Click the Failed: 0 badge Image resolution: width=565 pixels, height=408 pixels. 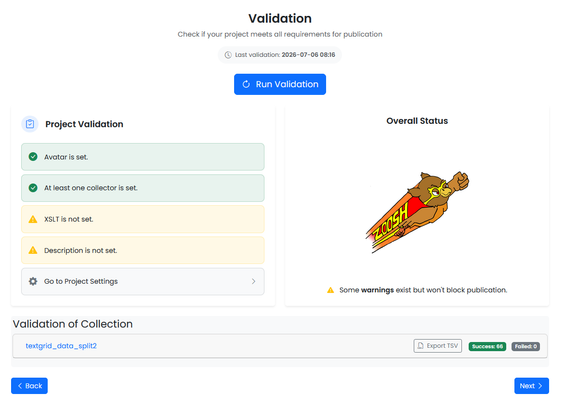click(x=526, y=346)
